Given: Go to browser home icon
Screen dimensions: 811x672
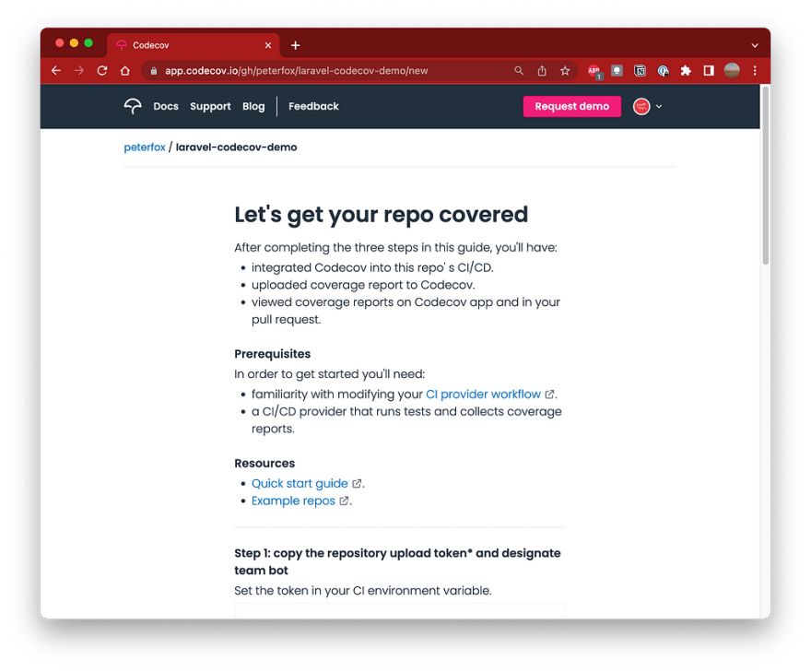Looking at the screenshot, I should pos(125,71).
